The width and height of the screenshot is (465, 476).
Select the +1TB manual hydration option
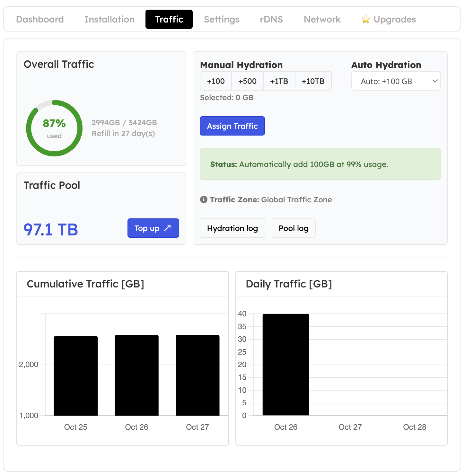point(279,81)
